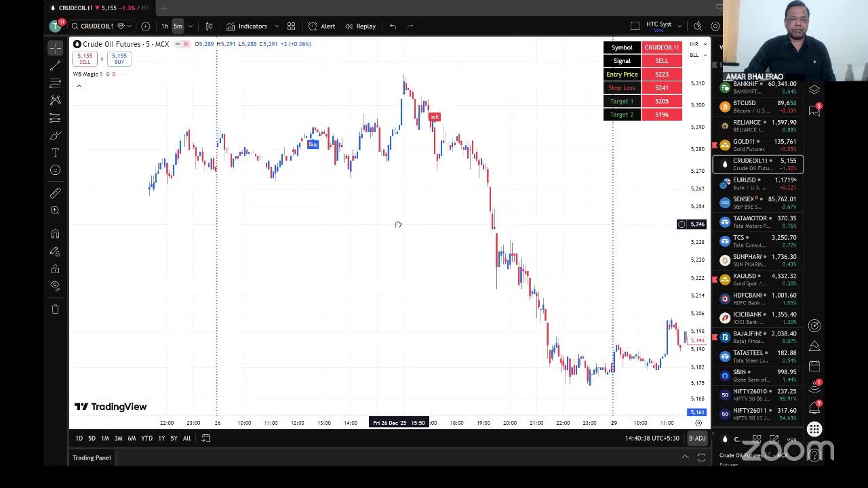Toggle B-ADJ back adjustment
The height and width of the screenshot is (488, 868).
[697, 439]
